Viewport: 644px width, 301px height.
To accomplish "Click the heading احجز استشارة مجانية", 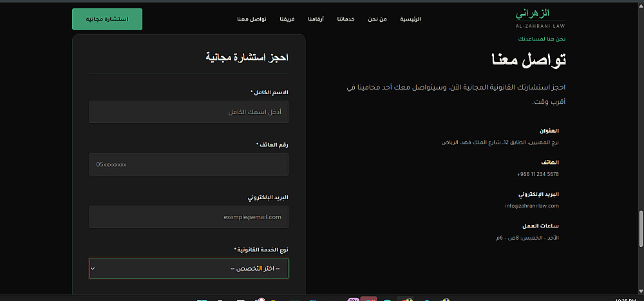I will [247, 57].
